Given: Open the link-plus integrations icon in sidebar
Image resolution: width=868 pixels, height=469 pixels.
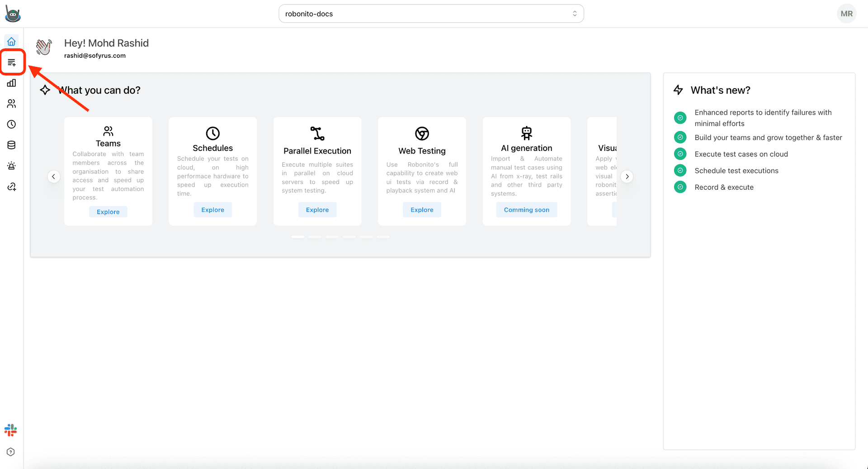Looking at the screenshot, I should [x=11, y=187].
